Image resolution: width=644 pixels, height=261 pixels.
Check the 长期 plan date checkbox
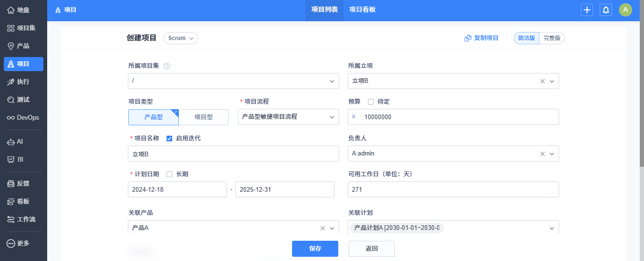(169, 174)
